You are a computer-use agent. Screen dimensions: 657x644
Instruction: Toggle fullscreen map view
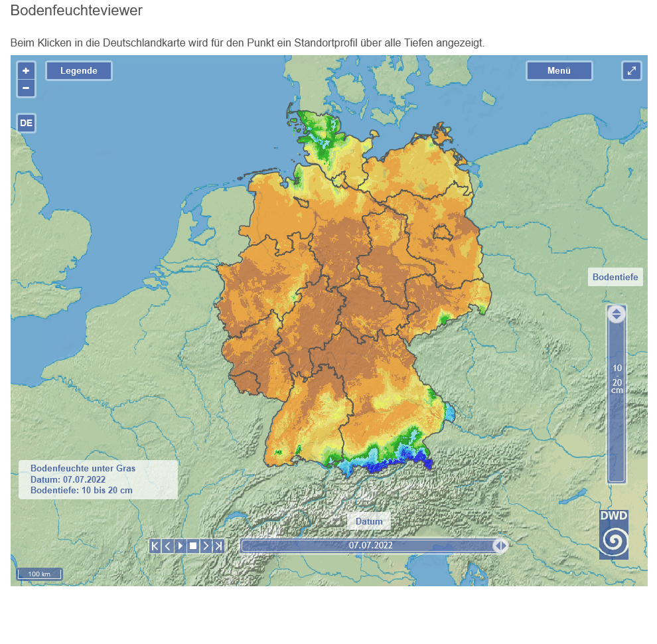(x=631, y=70)
